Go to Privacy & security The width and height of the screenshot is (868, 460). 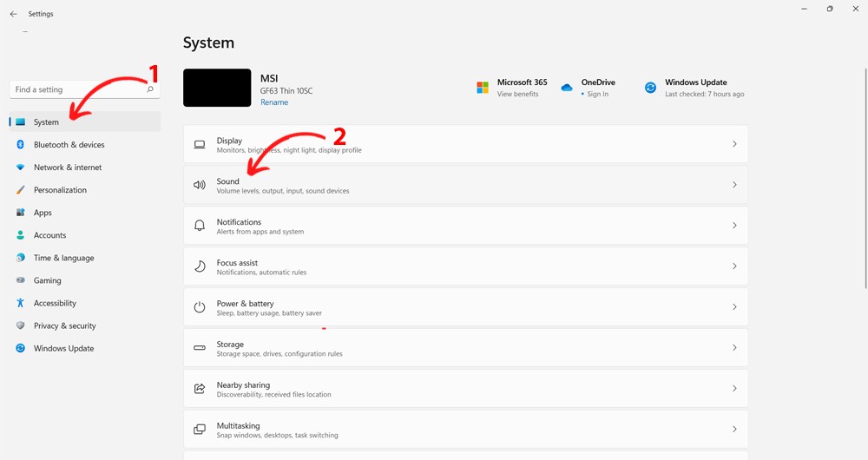[85, 325]
